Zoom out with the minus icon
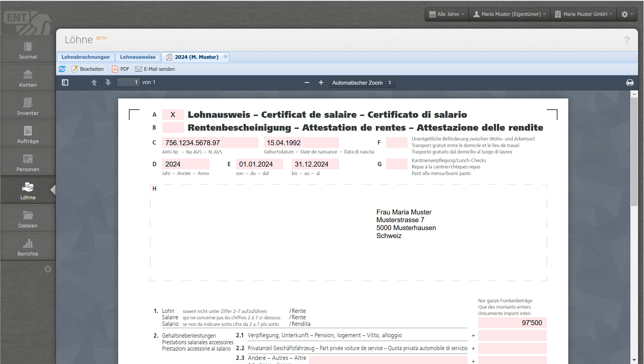The image size is (644, 364). coord(307,83)
